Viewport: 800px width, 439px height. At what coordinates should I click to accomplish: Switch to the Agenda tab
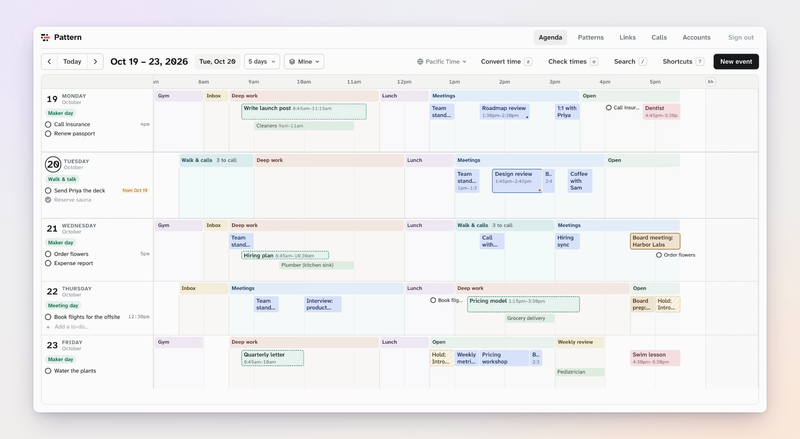[x=550, y=37]
